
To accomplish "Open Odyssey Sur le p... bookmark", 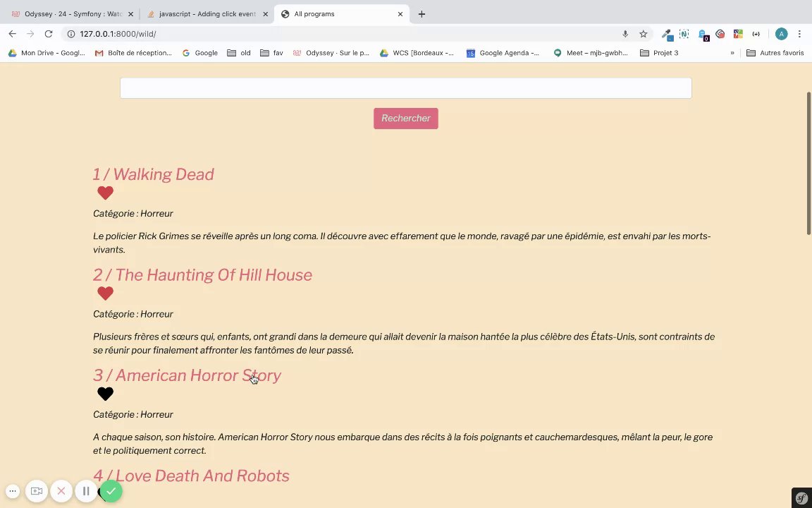I will pos(331,53).
